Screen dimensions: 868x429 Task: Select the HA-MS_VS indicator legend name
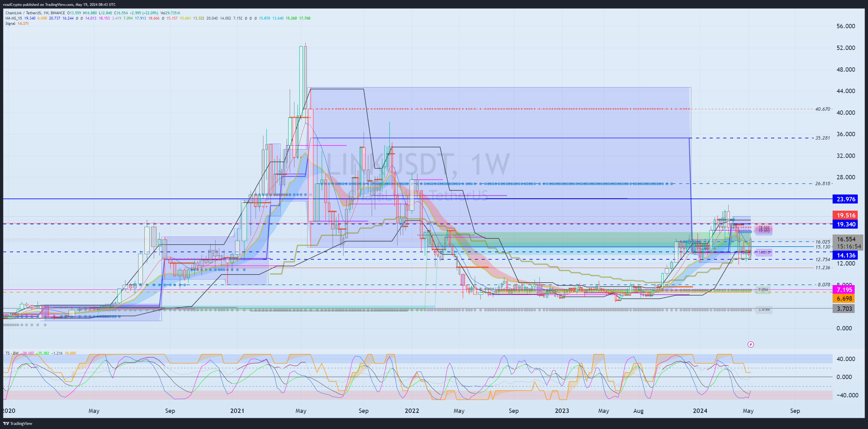coord(14,18)
